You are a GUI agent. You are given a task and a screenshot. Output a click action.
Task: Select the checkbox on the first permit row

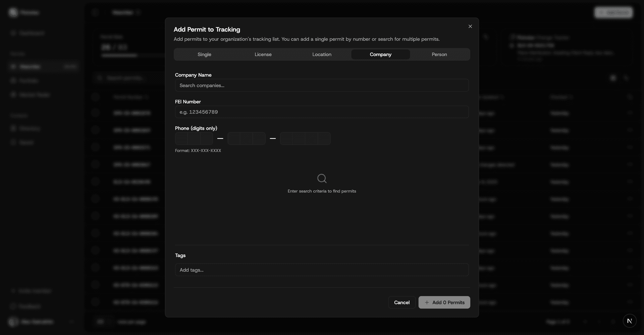[x=96, y=113]
